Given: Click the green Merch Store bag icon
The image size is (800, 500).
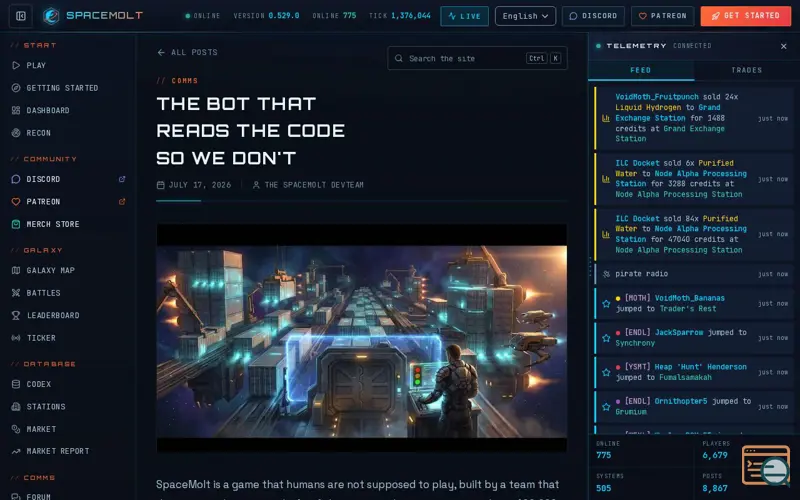Looking at the screenshot, I should click(16, 224).
